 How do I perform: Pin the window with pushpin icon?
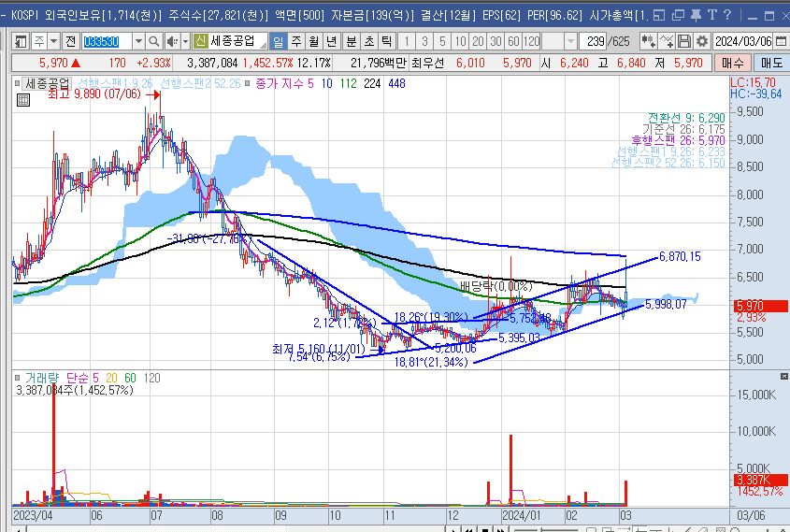tap(696, 16)
